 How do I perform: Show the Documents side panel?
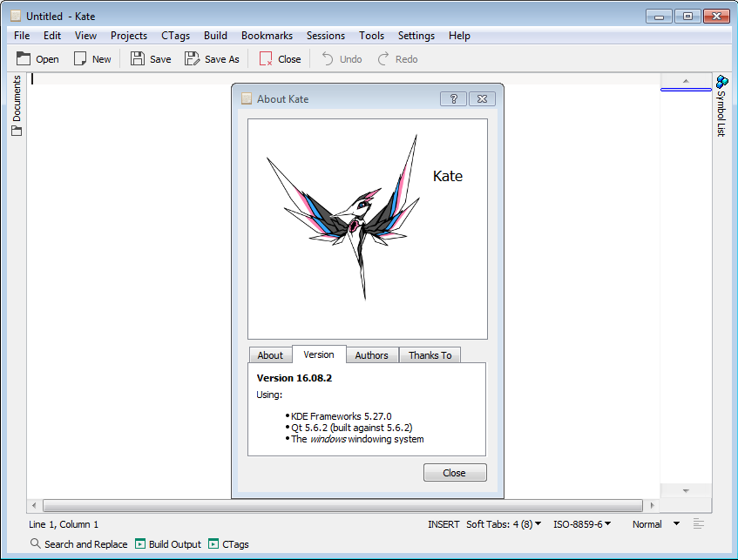(17, 106)
